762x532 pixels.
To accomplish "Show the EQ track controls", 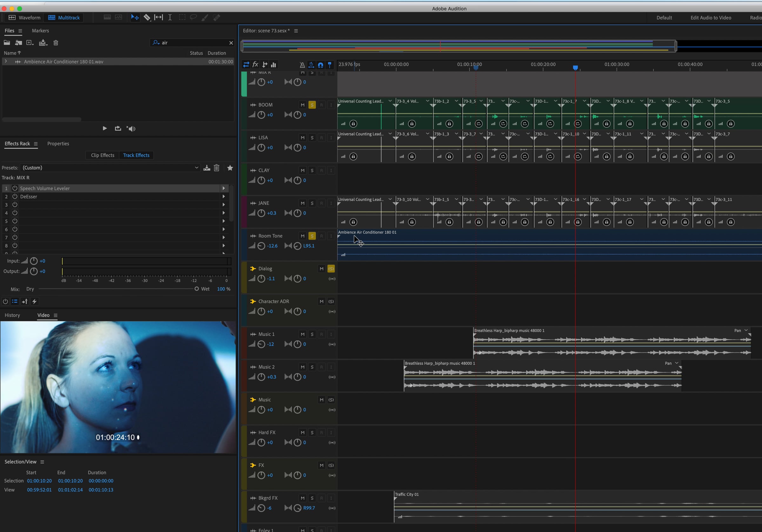I will click(273, 65).
